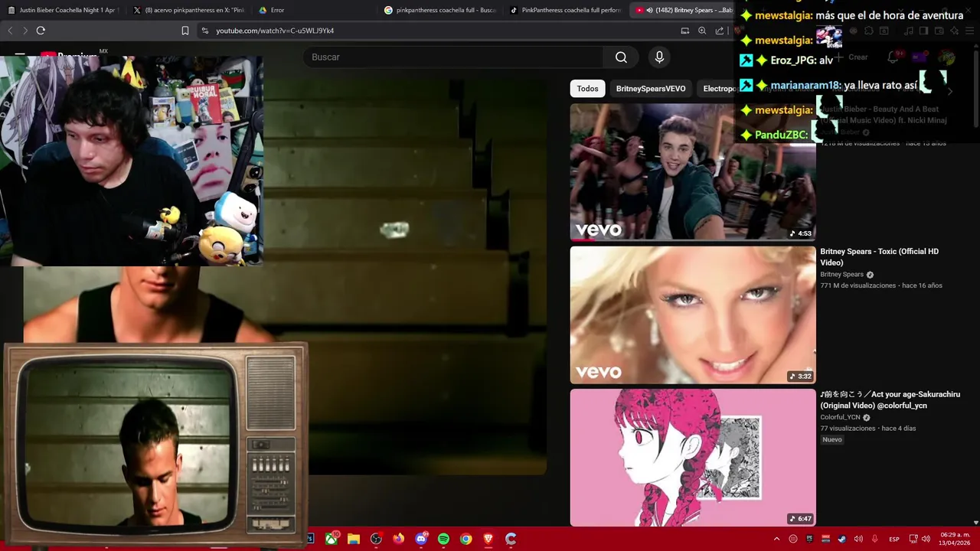Viewport: 980px width, 551px height.
Task: Click title Britney Spears - Toxic (Official HD Video)
Action: coord(879,257)
